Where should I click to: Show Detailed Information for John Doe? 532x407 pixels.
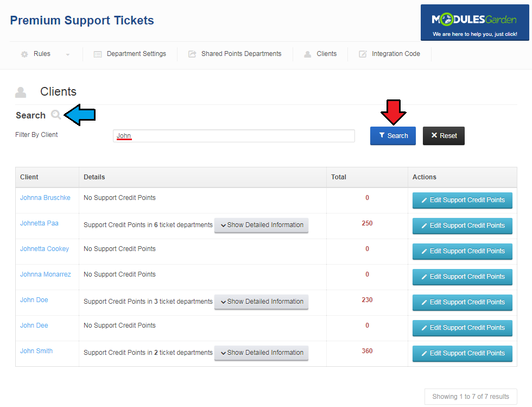pyautogui.click(x=261, y=302)
